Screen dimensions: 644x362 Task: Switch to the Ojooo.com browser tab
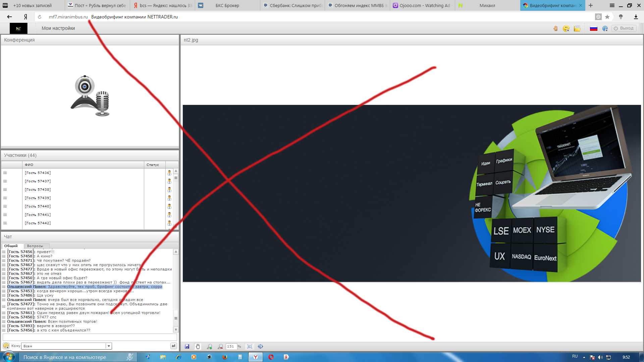pyautogui.click(x=422, y=5)
